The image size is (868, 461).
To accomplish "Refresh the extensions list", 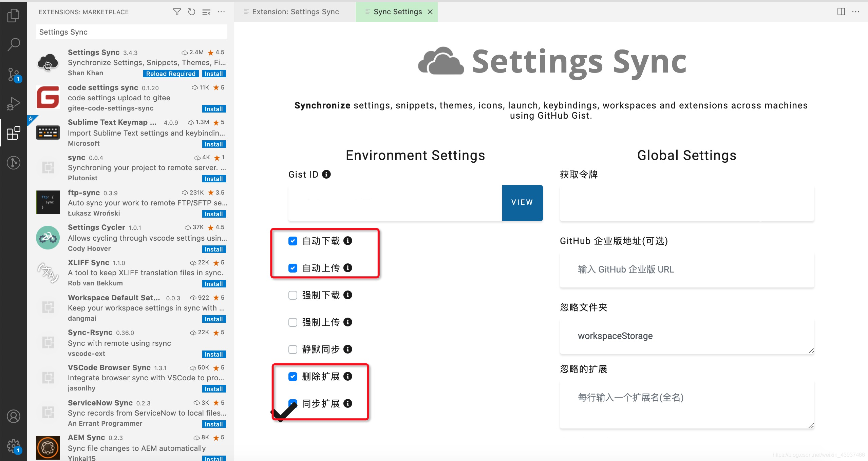I will pyautogui.click(x=192, y=12).
